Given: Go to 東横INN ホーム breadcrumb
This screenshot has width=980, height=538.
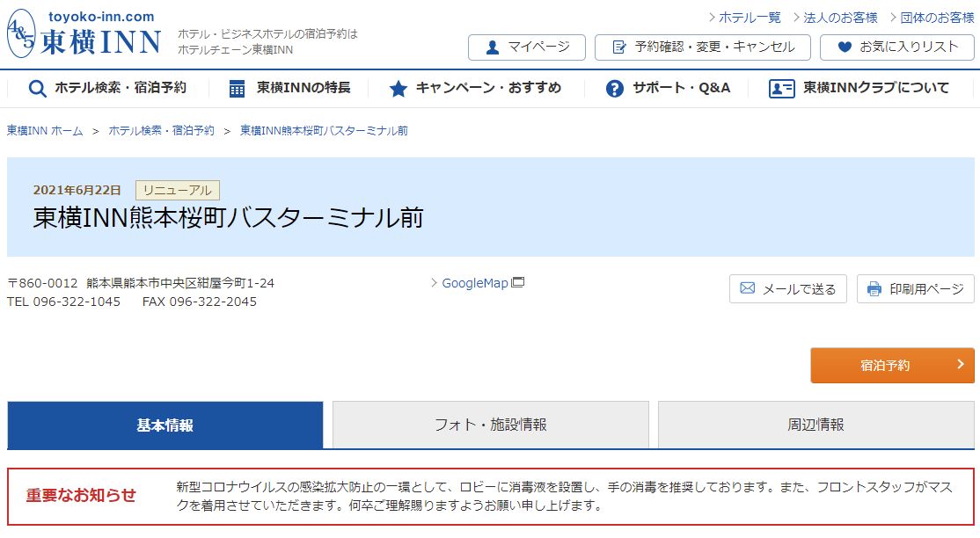Looking at the screenshot, I should [x=45, y=131].
